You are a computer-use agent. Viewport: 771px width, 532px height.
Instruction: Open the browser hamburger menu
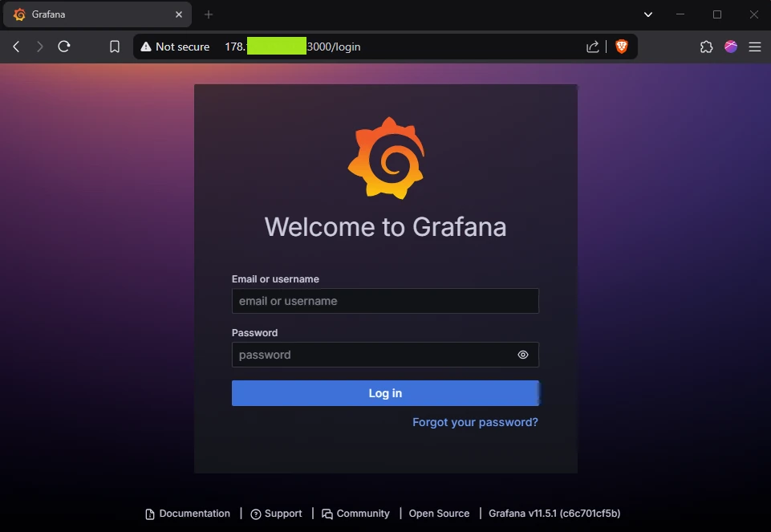[754, 47]
